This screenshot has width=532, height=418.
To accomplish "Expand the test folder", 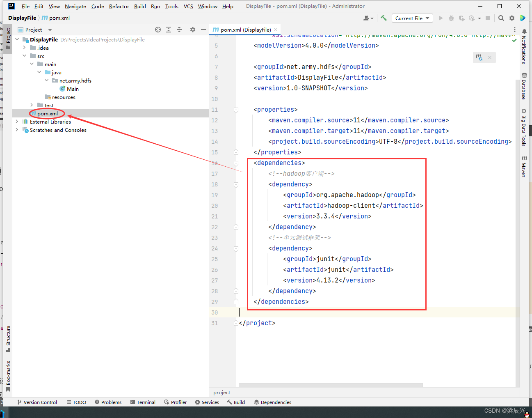I will 32,105.
